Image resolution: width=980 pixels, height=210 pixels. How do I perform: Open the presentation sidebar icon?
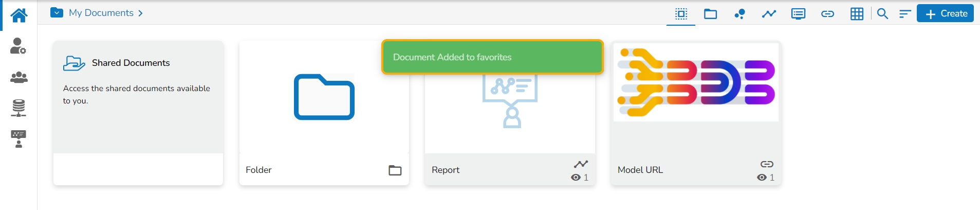(19, 139)
